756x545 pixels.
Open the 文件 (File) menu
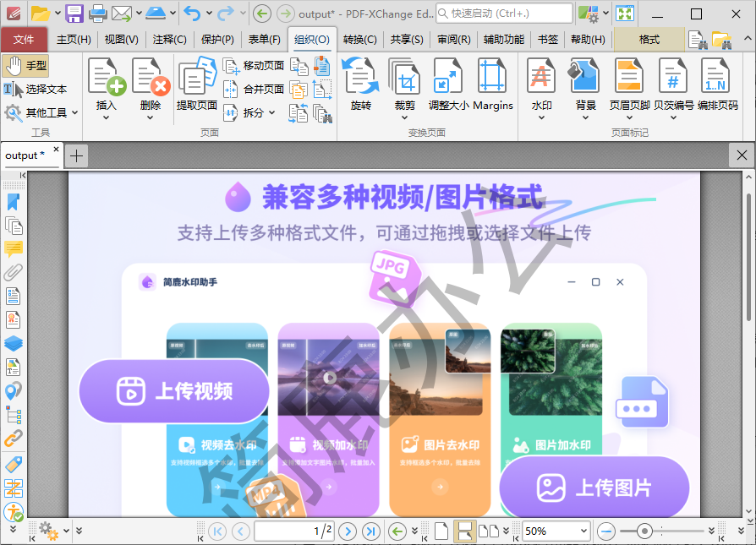coord(25,40)
